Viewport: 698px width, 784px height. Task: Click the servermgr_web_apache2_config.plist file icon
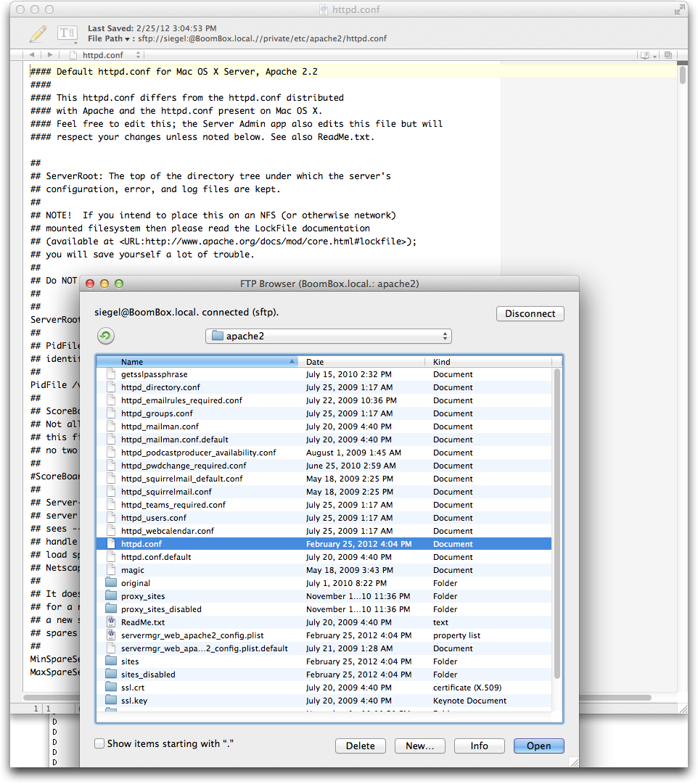coord(111,635)
